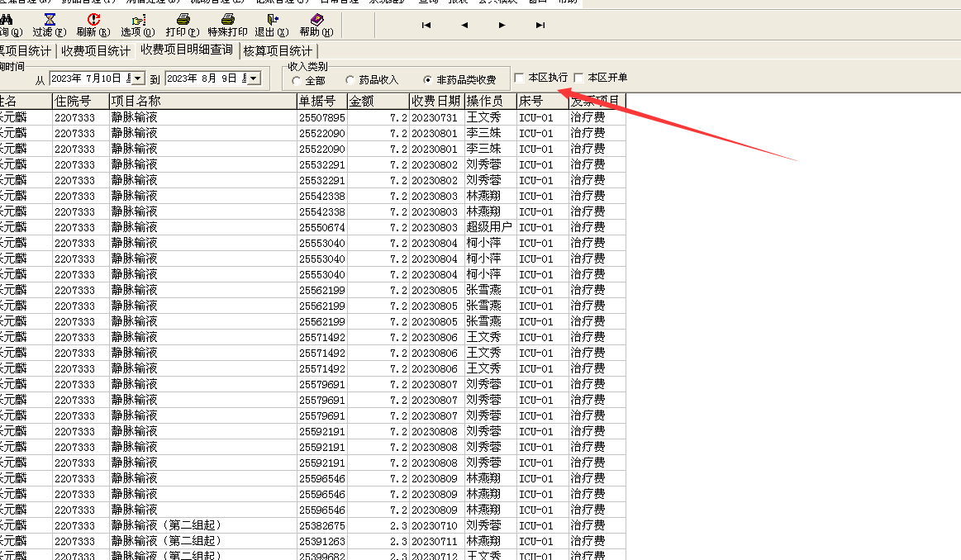
Task: Tick the 本区开单 checkbox
Action: [x=578, y=78]
